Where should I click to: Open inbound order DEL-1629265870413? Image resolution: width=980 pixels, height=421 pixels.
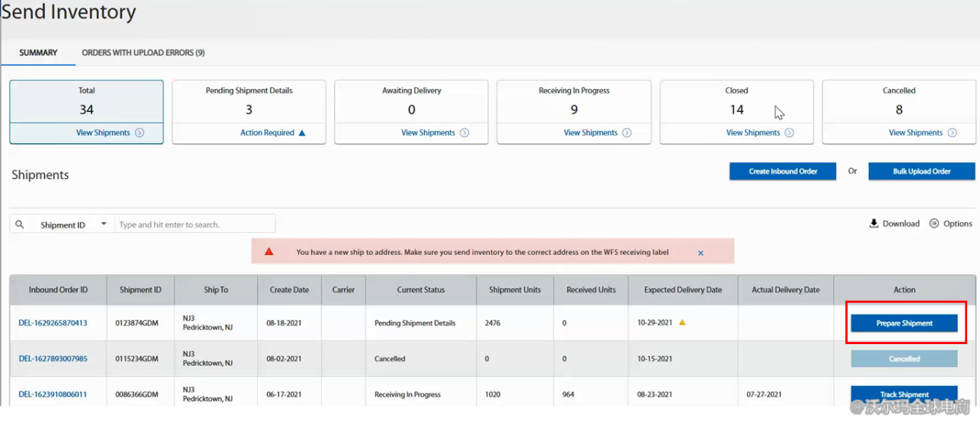coord(52,323)
